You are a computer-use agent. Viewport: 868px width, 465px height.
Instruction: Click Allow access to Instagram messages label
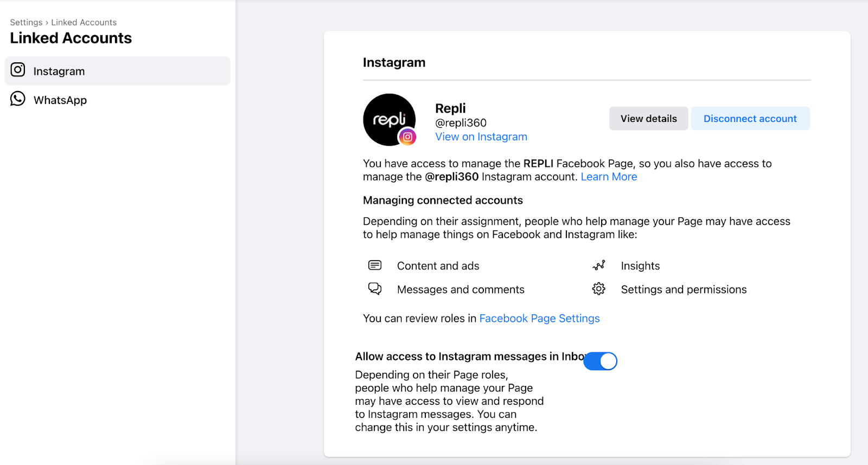(x=470, y=356)
